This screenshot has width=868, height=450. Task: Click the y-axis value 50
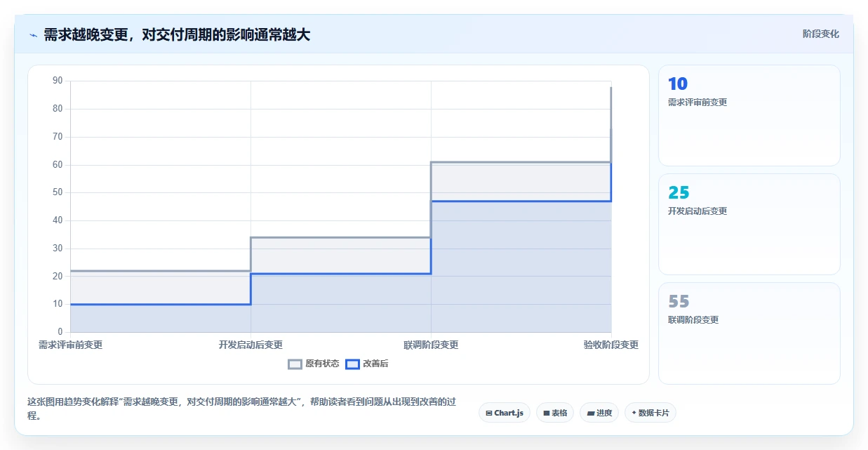click(x=58, y=192)
